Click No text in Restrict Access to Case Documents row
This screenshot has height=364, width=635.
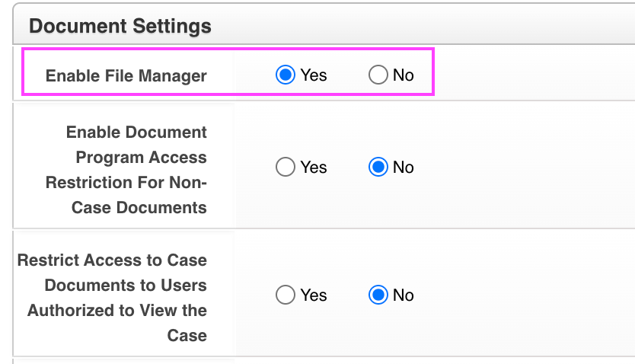(404, 295)
